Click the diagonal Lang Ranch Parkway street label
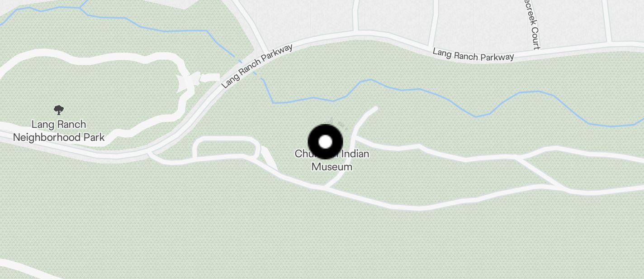 [257, 66]
